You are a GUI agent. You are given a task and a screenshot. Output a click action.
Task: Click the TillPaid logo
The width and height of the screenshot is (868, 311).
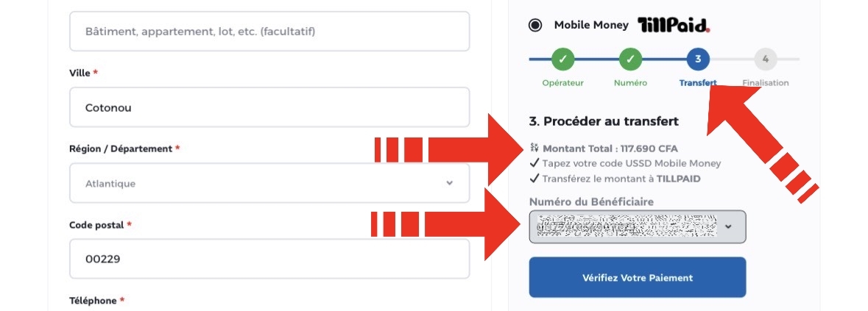[674, 25]
